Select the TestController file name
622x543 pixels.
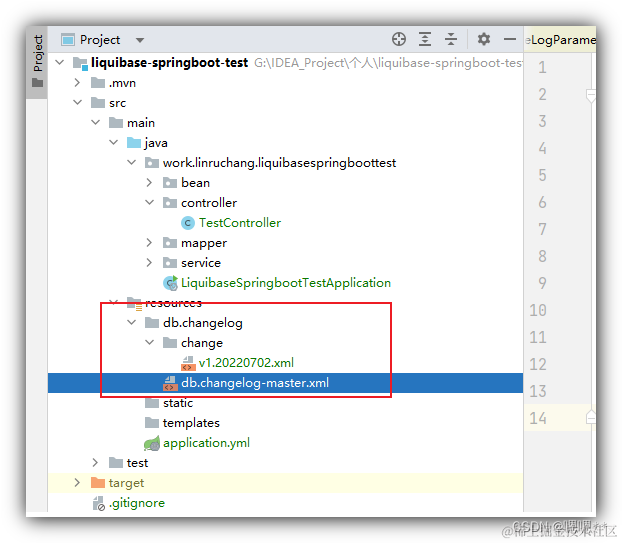pos(240,223)
